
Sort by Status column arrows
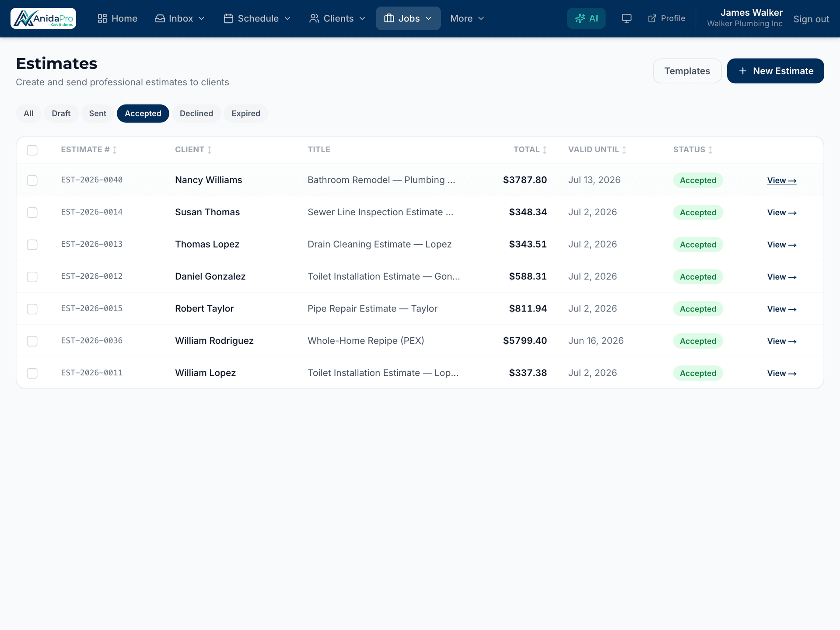tap(710, 150)
